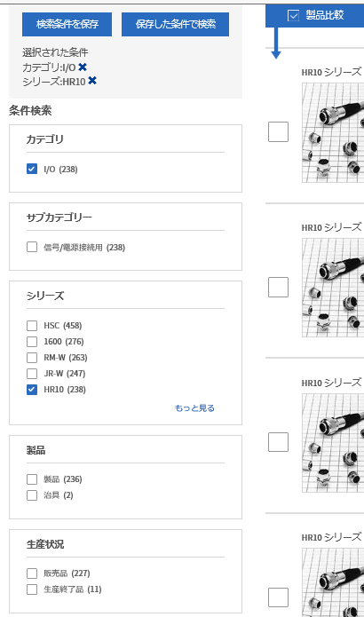Expand series list via もっと見る
Image resolution: width=364 pixels, height=617 pixels.
click(x=194, y=408)
